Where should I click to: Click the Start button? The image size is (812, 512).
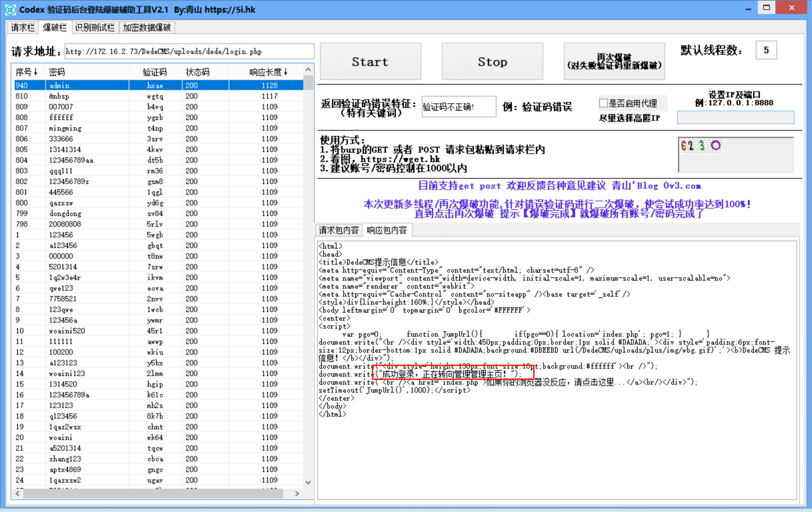[370, 62]
